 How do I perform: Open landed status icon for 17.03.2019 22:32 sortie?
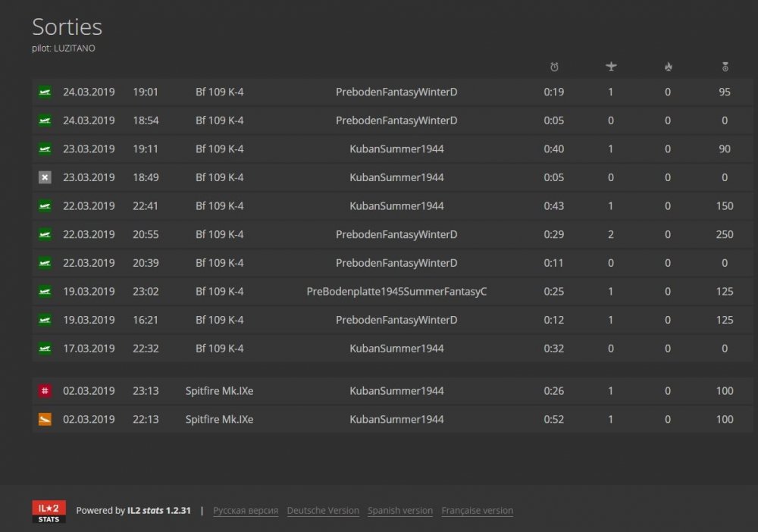pyautogui.click(x=45, y=349)
